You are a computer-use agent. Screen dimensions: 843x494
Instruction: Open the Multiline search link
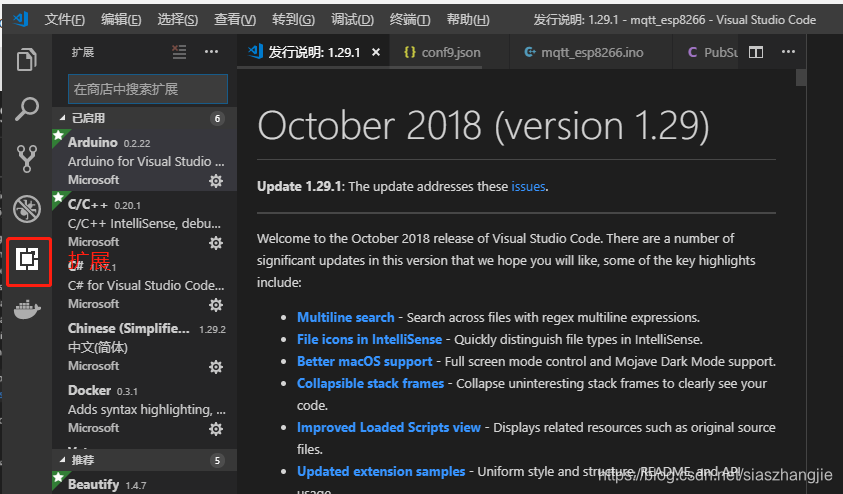click(346, 317)
